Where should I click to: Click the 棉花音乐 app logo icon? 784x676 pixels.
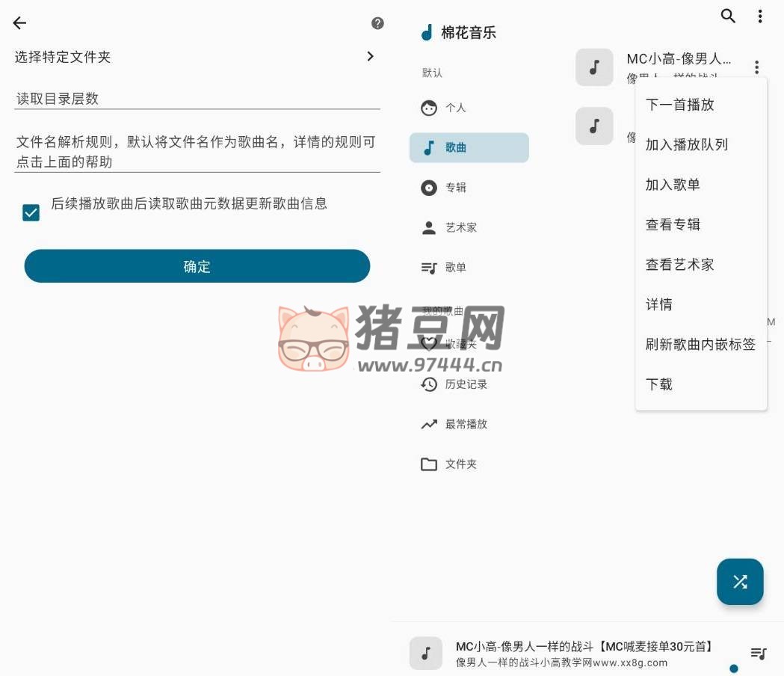click(x=427, y=32)
